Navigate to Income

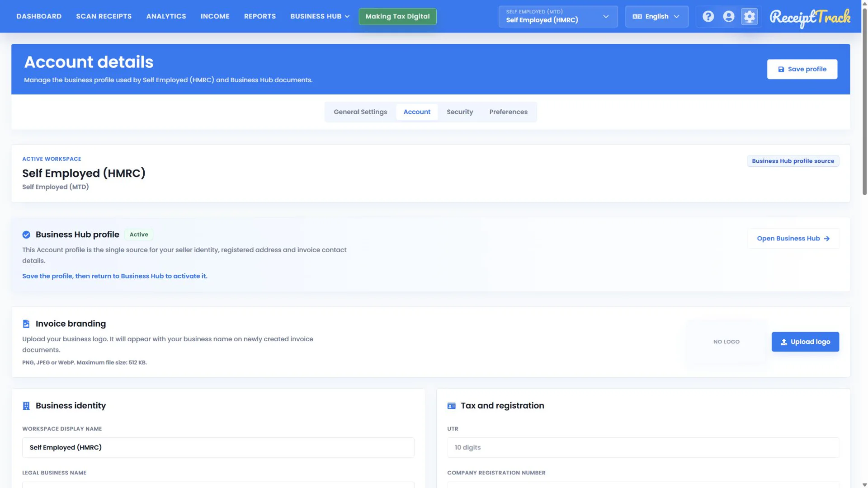[215, 16]
